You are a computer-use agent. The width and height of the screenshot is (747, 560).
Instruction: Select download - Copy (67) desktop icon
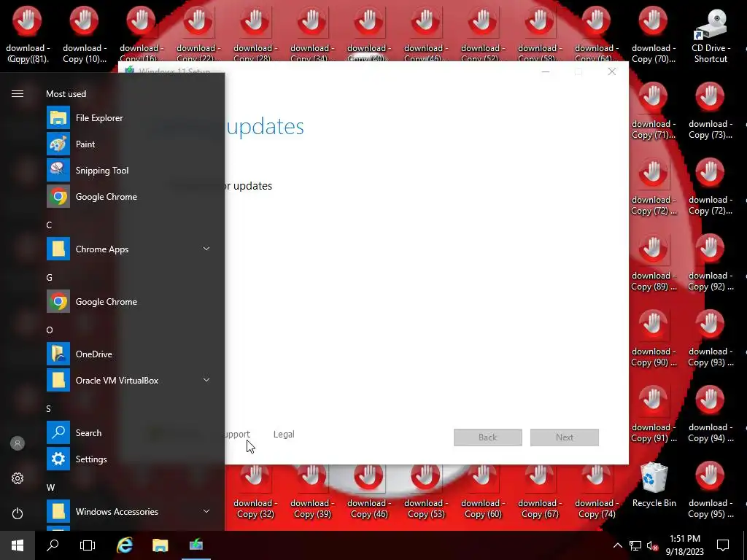coord(540,492)
